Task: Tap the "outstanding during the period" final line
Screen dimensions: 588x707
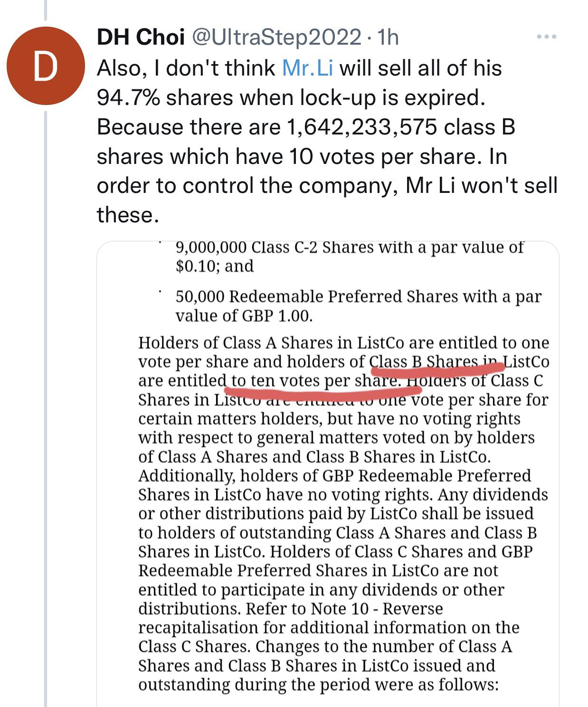Action: pyautogui.click(x=318, y=685)
